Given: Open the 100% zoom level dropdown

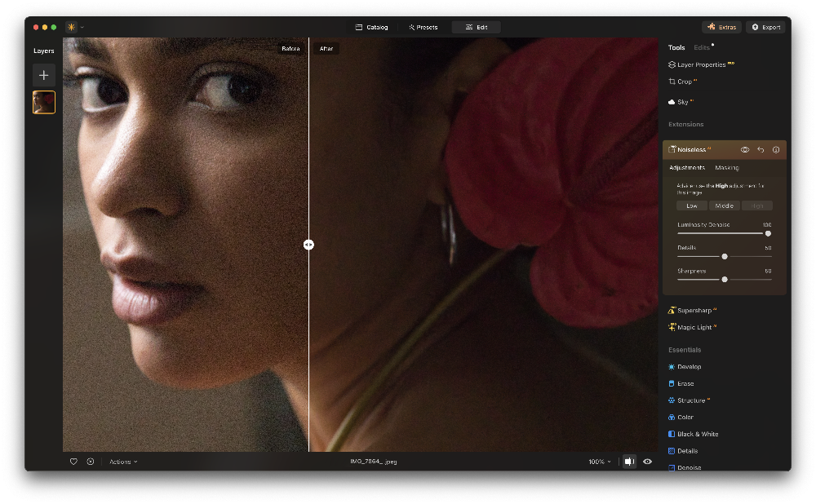Looking at the screenshot, I should [x=599, y=462].
